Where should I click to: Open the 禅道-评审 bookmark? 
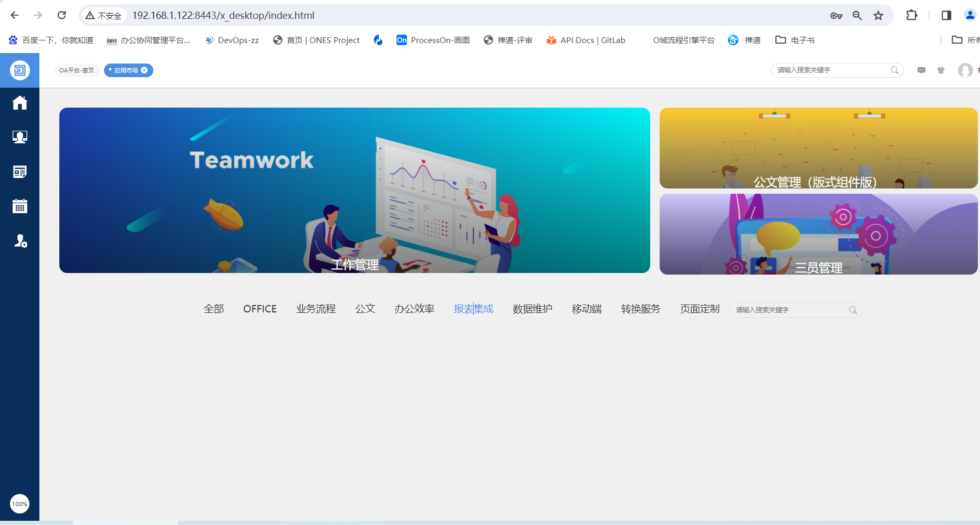pos(508,40)
